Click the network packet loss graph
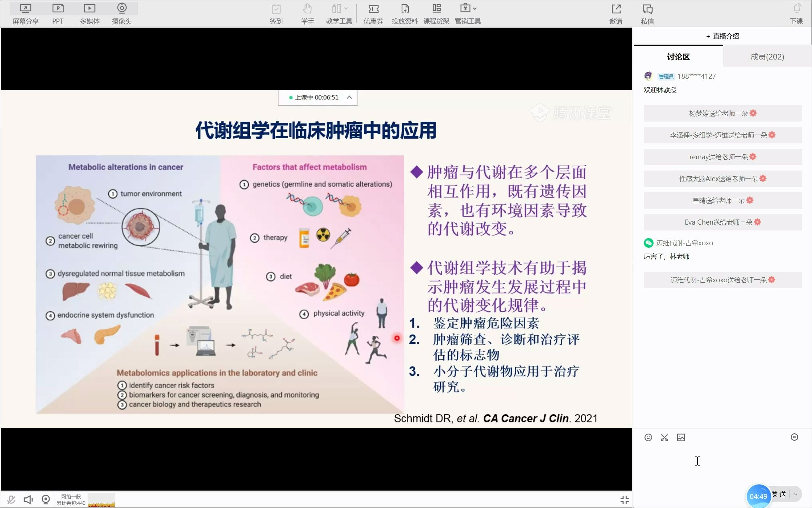 101,500
